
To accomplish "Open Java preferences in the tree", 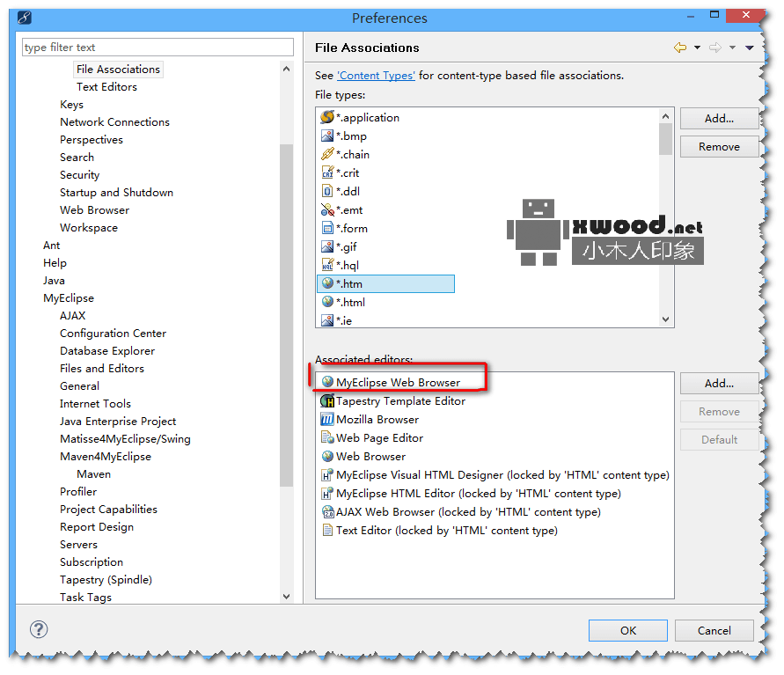I will (x=54, y=281).
